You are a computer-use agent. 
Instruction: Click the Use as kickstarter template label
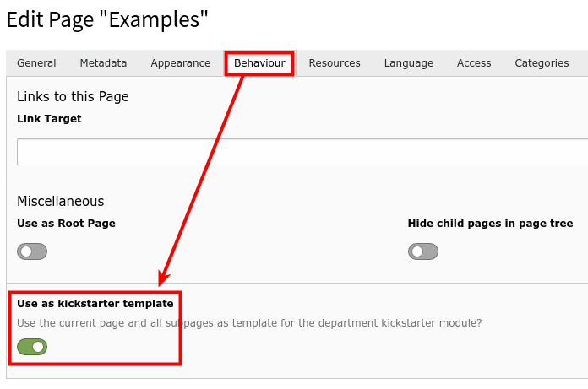coord(95,303)
